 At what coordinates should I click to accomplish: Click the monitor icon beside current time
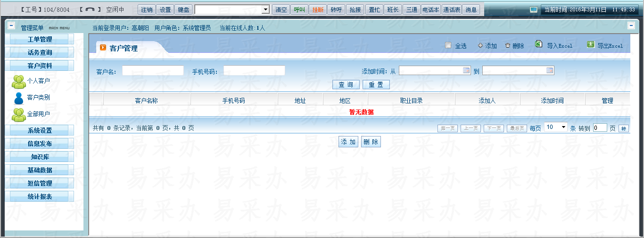click(533, 9)
